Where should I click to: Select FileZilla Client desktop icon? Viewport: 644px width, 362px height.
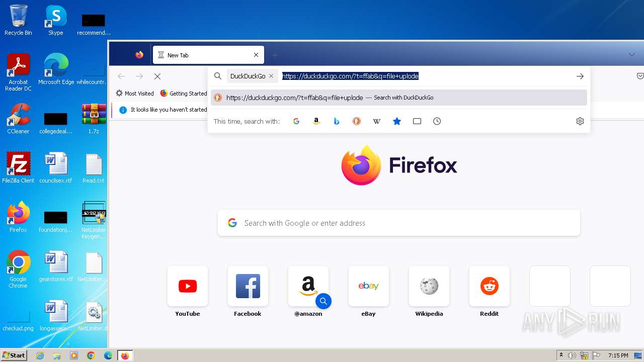click(x=18, y=168)
